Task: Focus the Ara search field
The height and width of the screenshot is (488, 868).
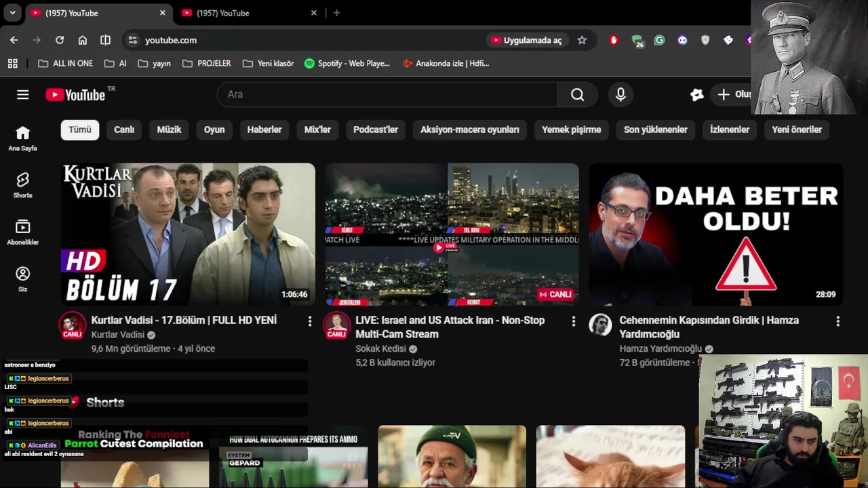Action: point(387,95)
